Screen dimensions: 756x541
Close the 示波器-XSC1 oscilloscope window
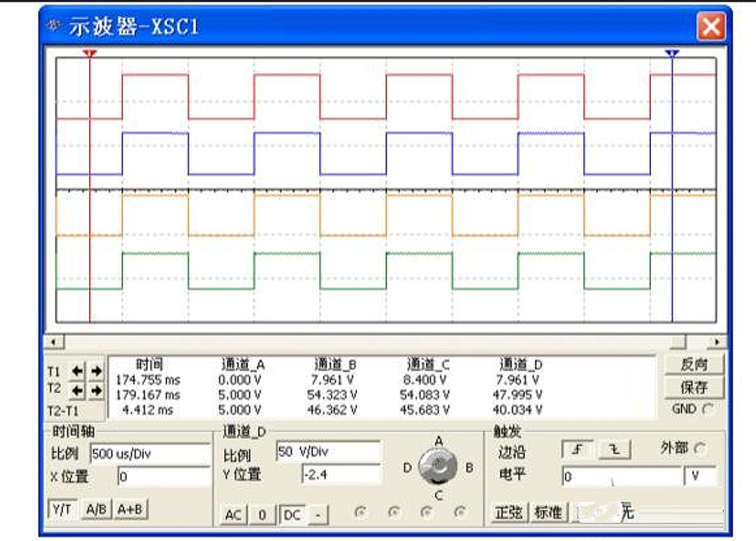[x=711, y=26]
